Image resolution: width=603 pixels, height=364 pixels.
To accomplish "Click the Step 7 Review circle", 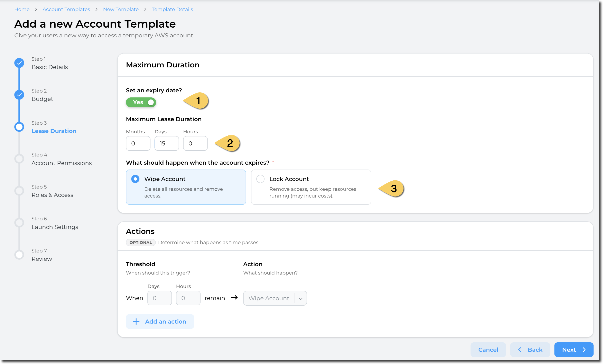I will pyautogui.click(x=19, y=255).
